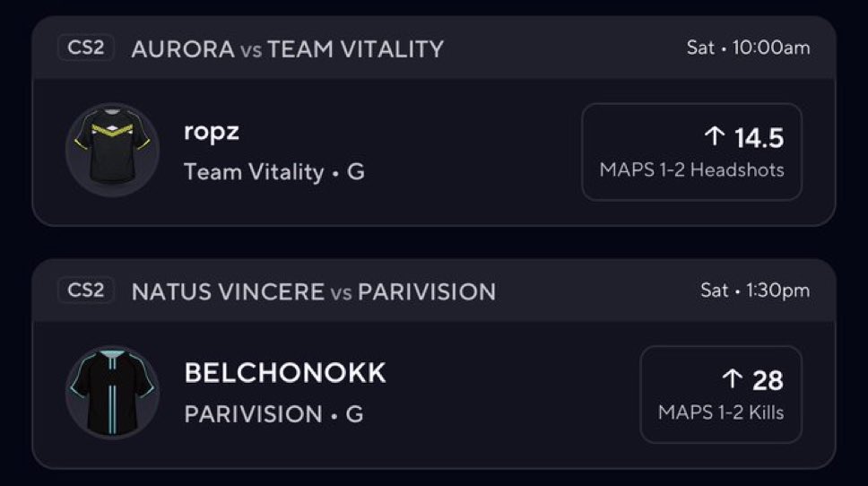Click the CS2 badge on Aurora match

tap(86, 48)
